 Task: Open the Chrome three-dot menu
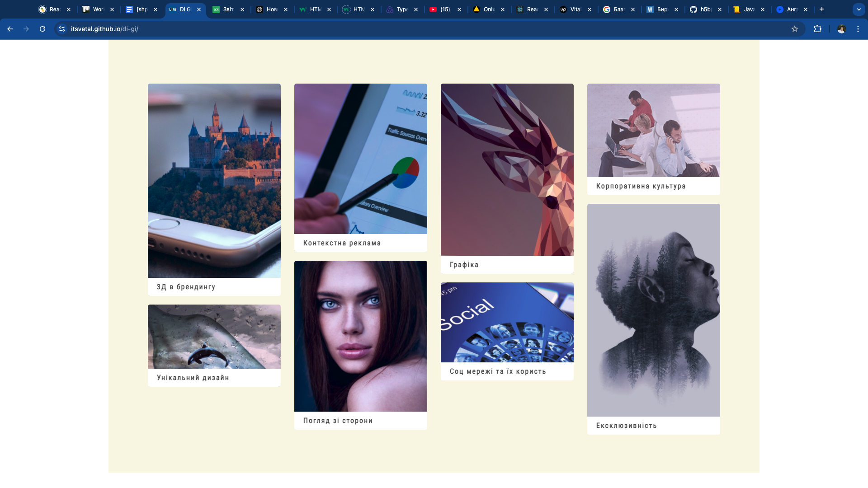(x=858, y=29)
